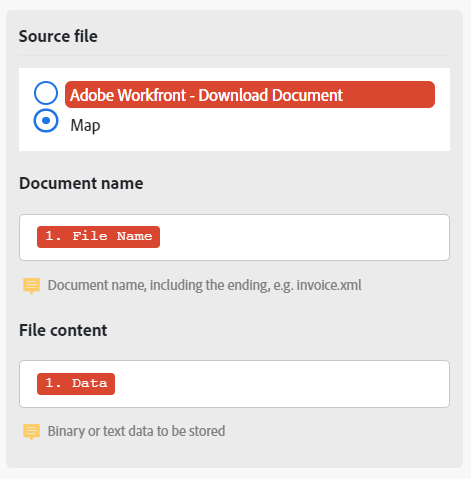
Task: Click the Map option label text
Action: (85, 126)
